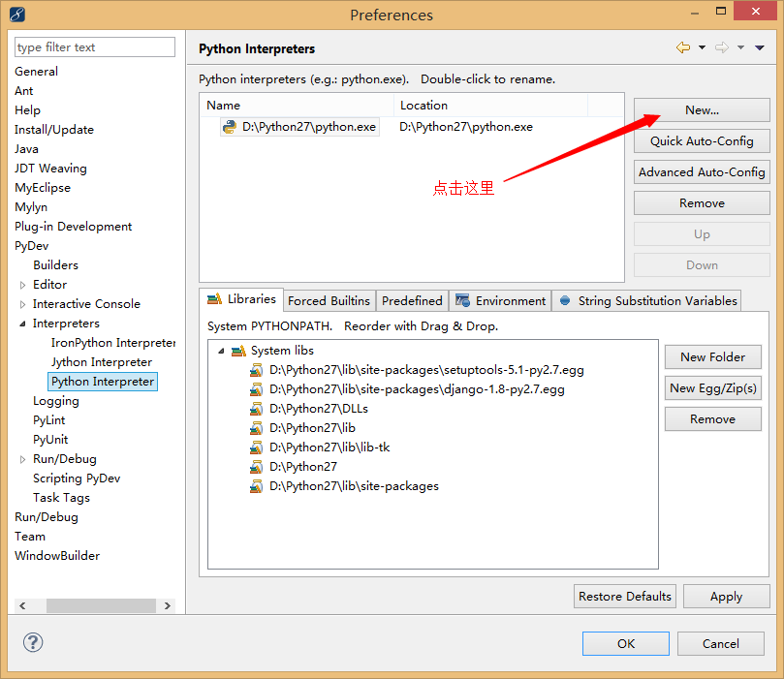The height and width of the screenshot is (679, 784).
Task: Open the Environment tab
Action: pos(500,301)
